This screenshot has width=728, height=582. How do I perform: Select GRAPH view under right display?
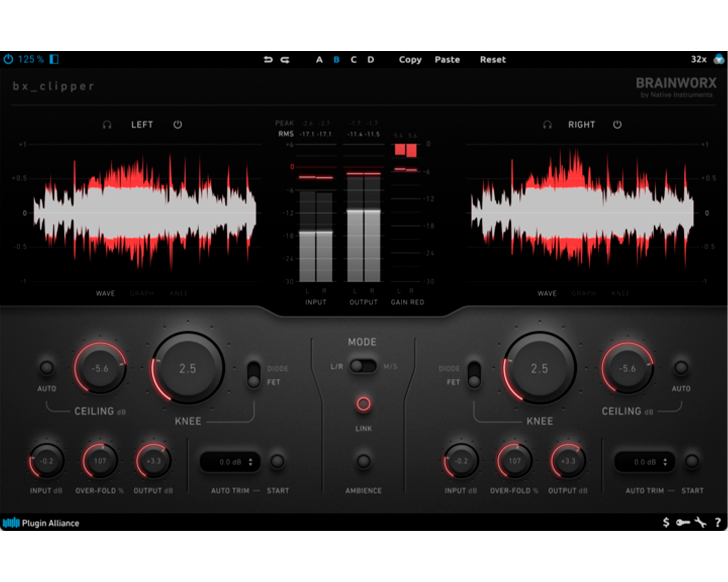(x=584, y=293)
